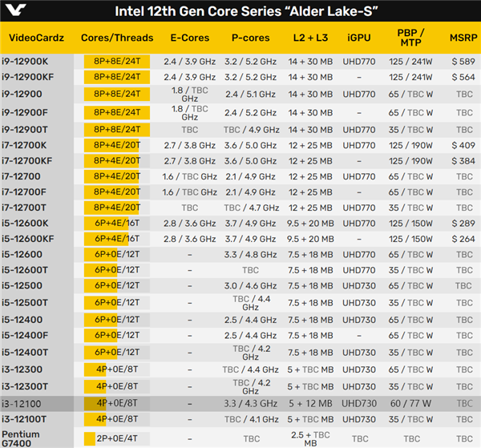Click the i5-12400F row name
Image resolution: width=481 pixels, height=448 pixels.
click(x=25, y=336)
